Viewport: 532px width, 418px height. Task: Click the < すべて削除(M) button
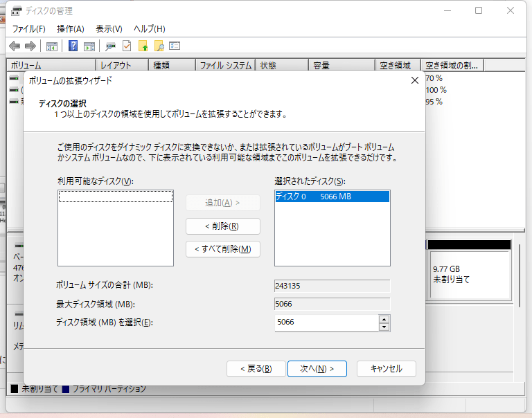point(223,249)
